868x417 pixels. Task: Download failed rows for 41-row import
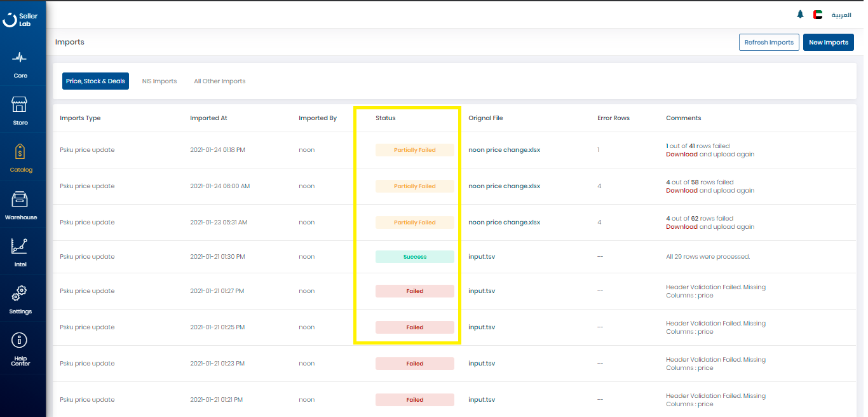(681, 154)
